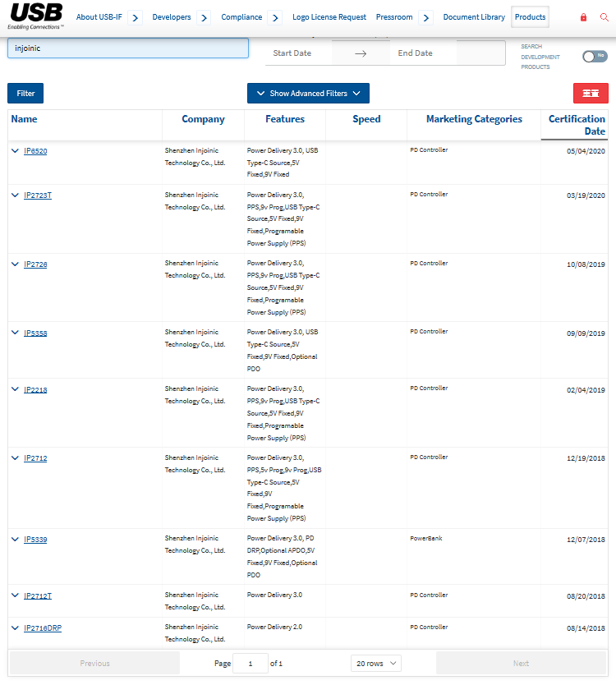The width and height of the screenshot is (616, 685).
Task: Open the site search magnifier icon
Action: coord(605,17)
